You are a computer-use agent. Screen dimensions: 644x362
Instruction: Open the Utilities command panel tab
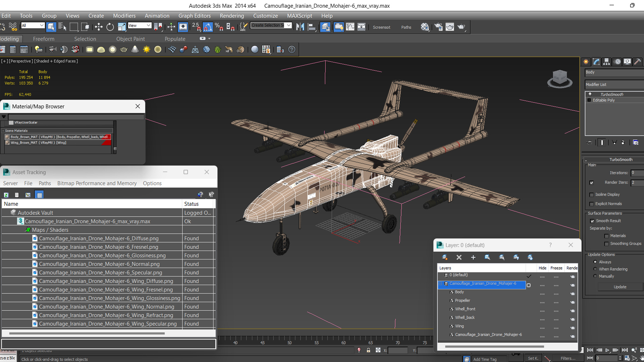(638, 62)
